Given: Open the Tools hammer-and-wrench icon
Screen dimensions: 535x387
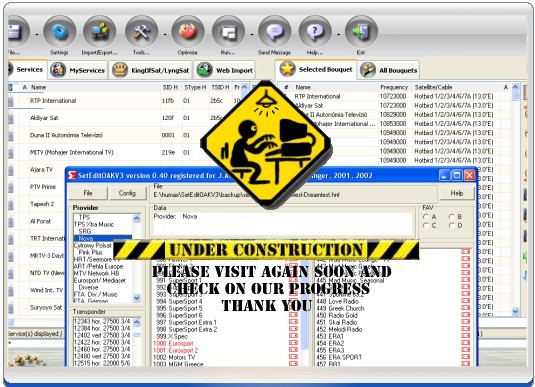Looking at the screenshot, I should (x=141, y=32).
